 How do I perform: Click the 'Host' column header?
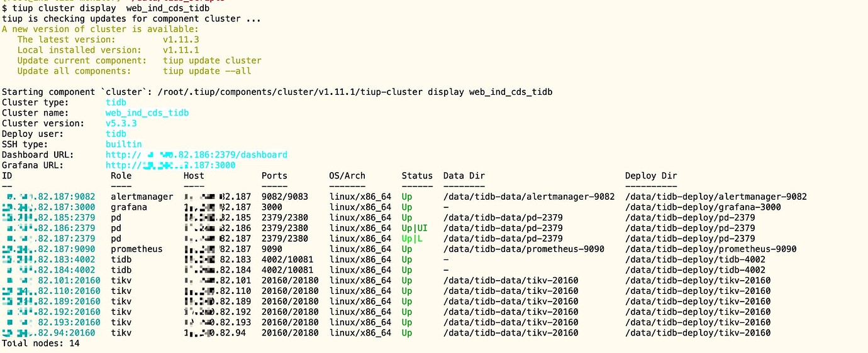[x=194, y=176]
